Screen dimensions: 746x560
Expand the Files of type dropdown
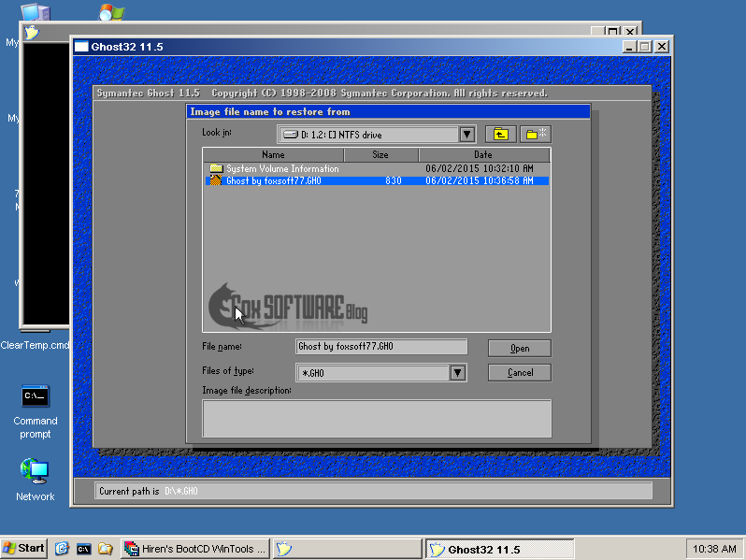coord(458,372)
